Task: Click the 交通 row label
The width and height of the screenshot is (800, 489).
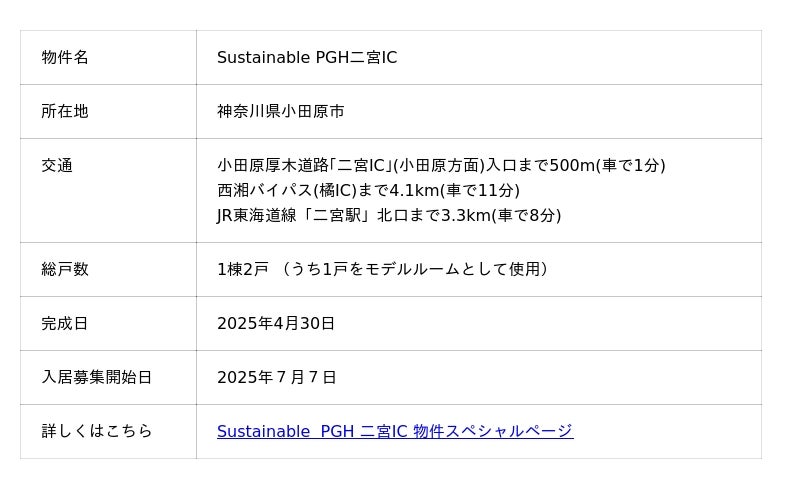Action: pos(57,166)
